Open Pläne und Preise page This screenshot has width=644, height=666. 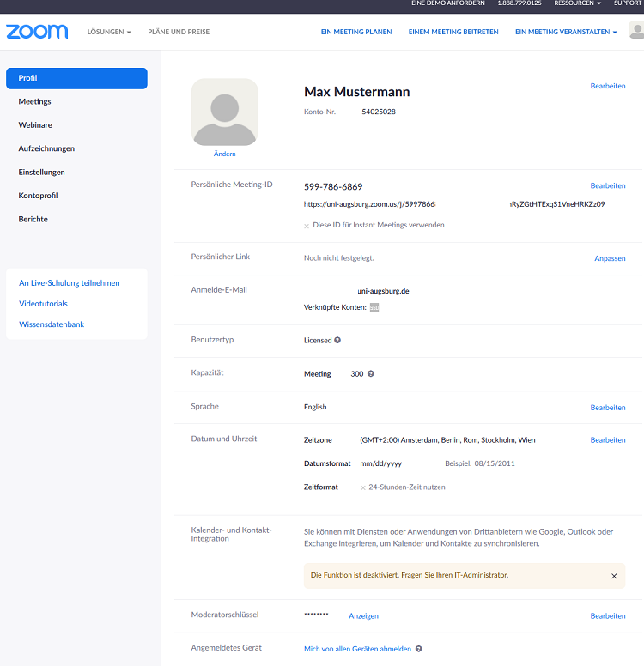[x=179, y=32]
